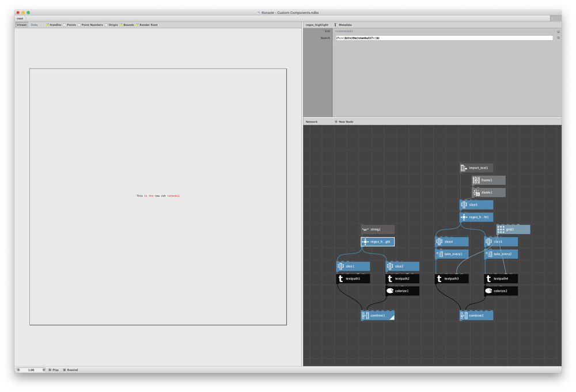The width and height of the screenshot is (576, 392).
Task: Click the frame1 node icon
Action: click(x=476, y=180)
